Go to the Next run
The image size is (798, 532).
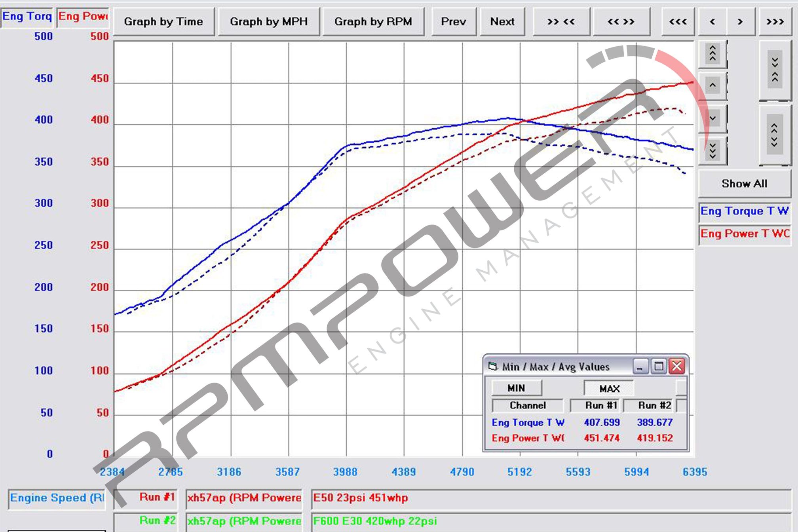click(x=502, y=21)
